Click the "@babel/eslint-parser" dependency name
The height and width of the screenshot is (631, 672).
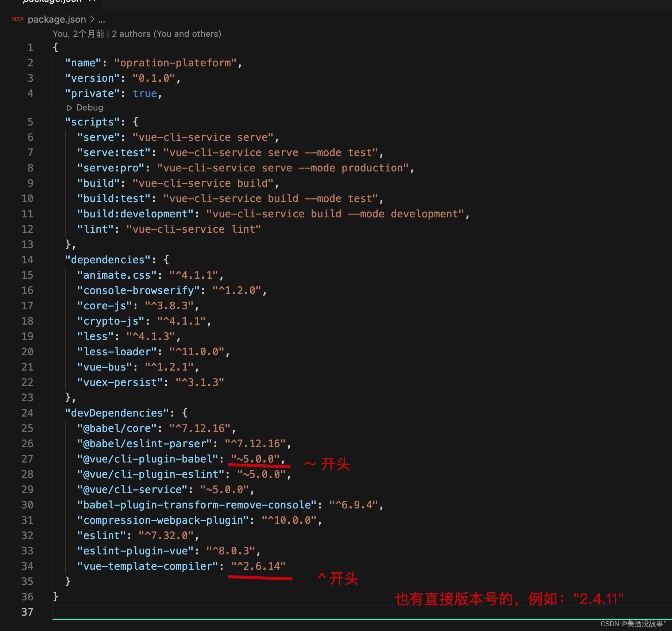pos(145,444)
